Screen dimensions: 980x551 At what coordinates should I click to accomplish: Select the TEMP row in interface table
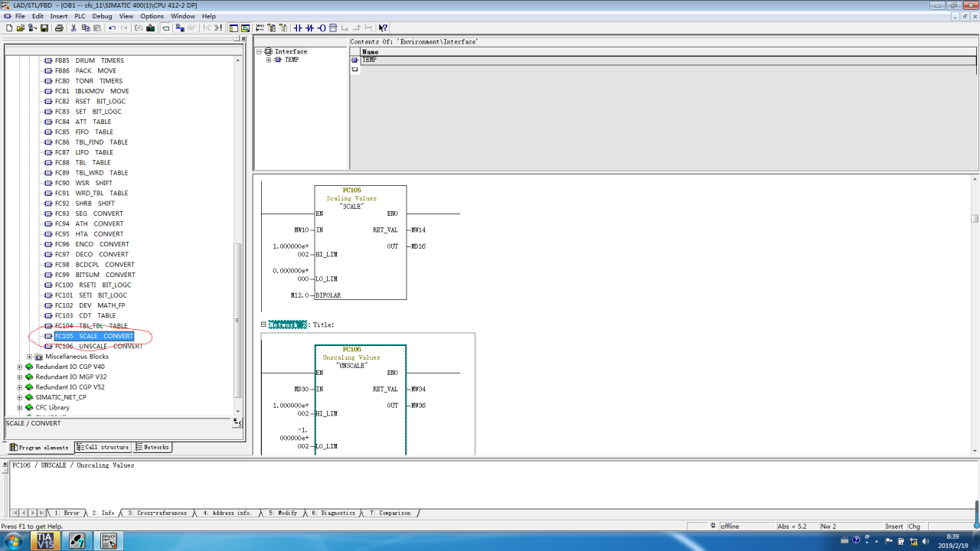668,60
